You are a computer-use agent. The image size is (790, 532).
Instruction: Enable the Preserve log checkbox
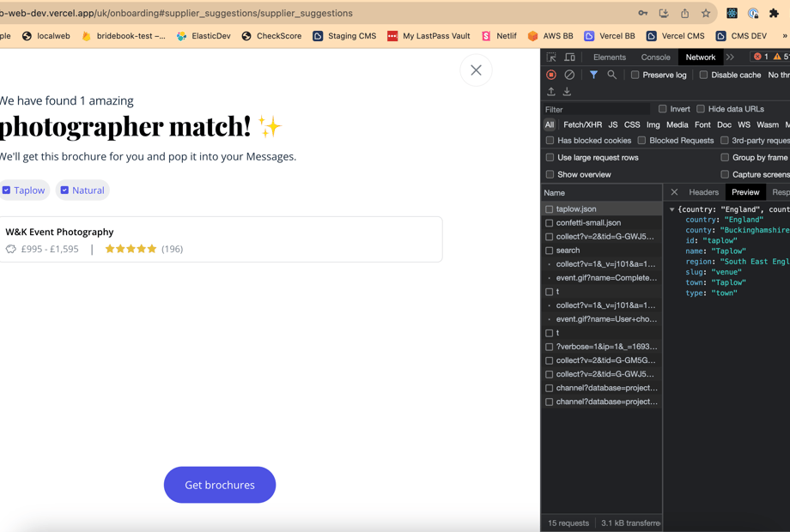(x=635, y=76)
